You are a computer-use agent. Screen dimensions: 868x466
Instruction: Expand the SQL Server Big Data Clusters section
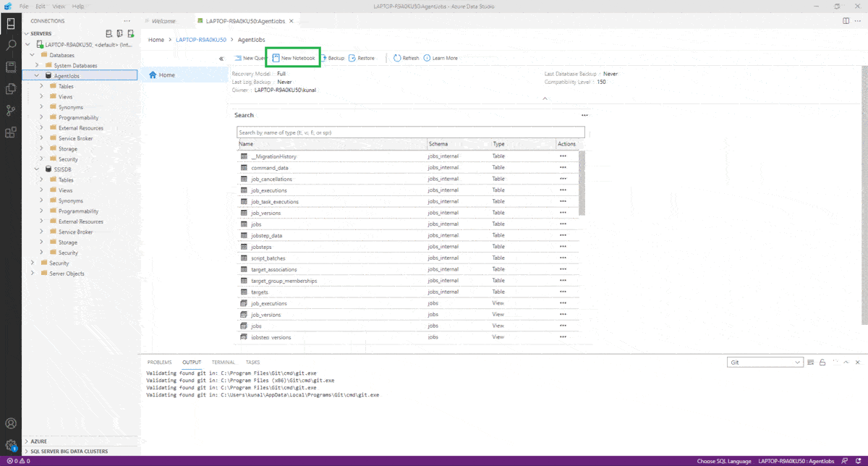27,451
